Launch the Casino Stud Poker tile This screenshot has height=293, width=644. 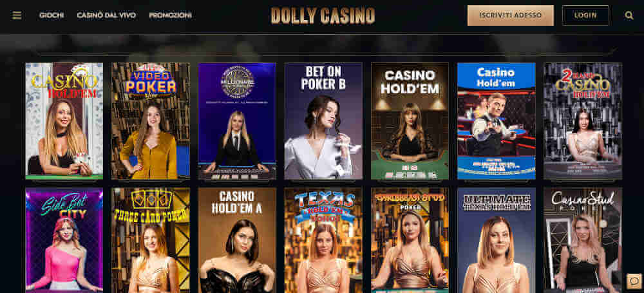[x=583, y=240]
